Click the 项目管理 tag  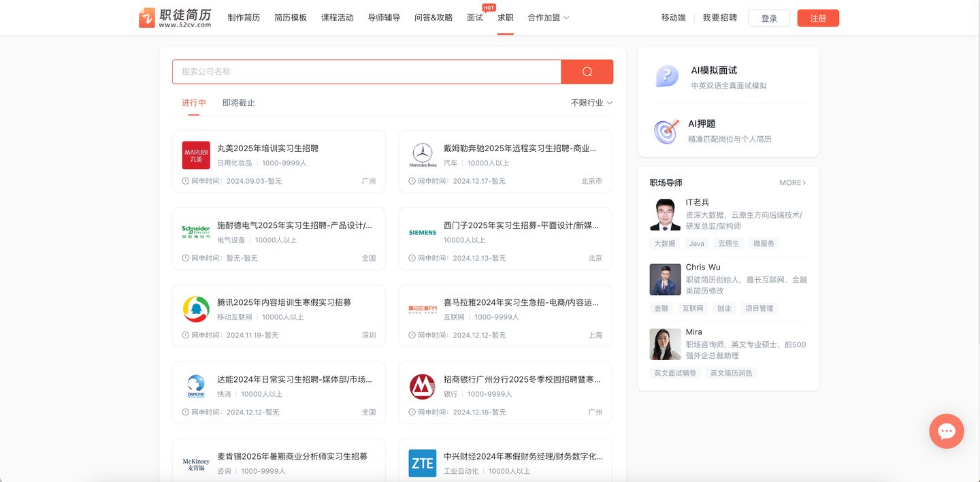(759, 308)
